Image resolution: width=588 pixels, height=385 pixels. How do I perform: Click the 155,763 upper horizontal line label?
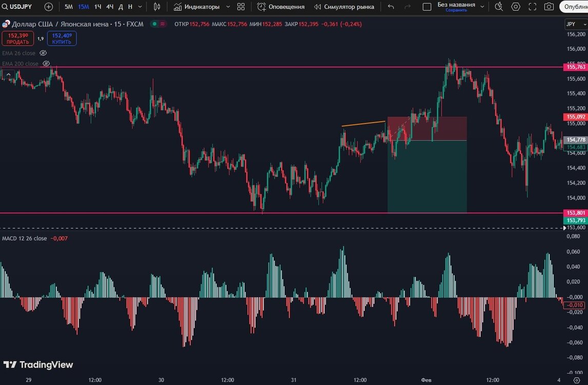pyautogui.click(x=576, y=67)
